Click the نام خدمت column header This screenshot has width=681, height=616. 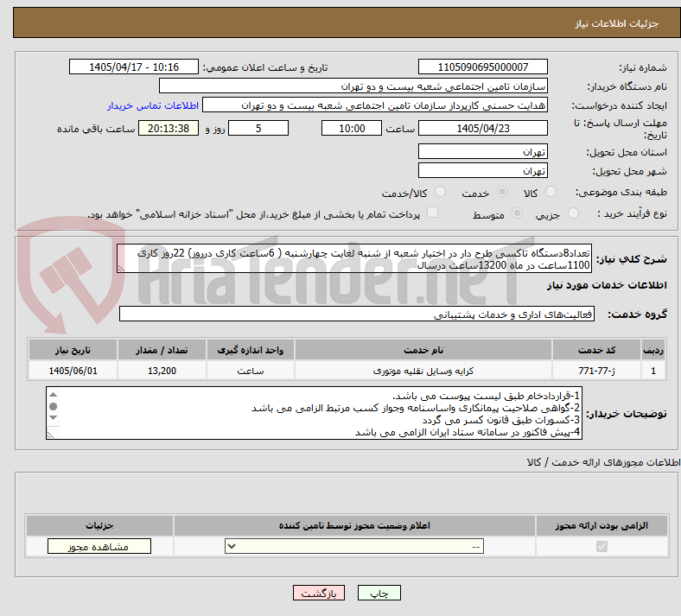(x=423, y=350)
